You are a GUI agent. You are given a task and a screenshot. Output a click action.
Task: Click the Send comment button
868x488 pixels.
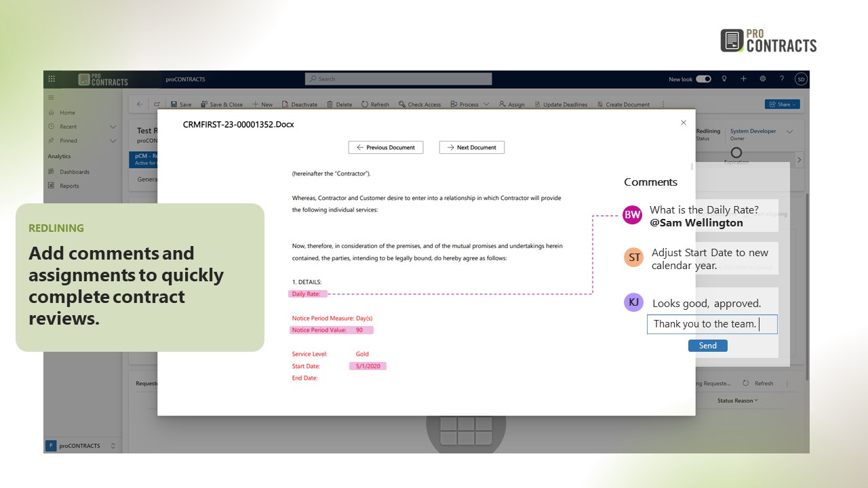pos(707,346)
